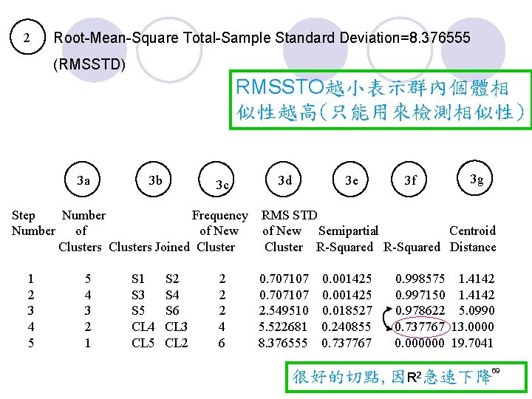Click the cluster name "S2"

coord(172,279)
